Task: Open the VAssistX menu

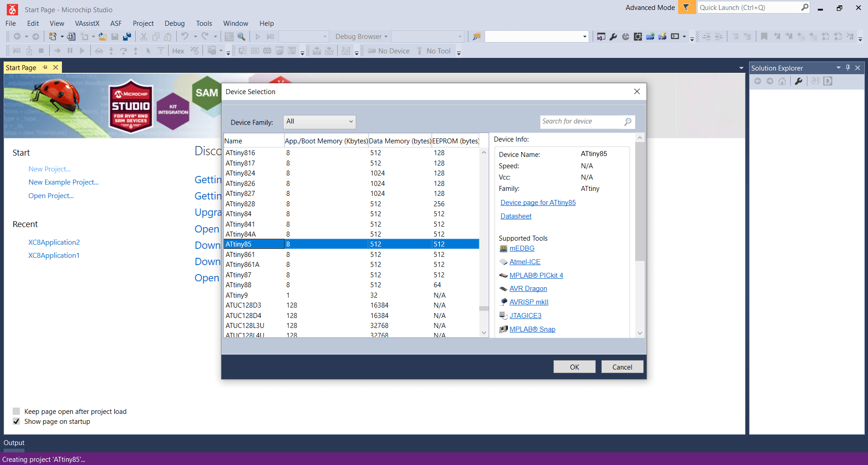Action: (87, 24)
